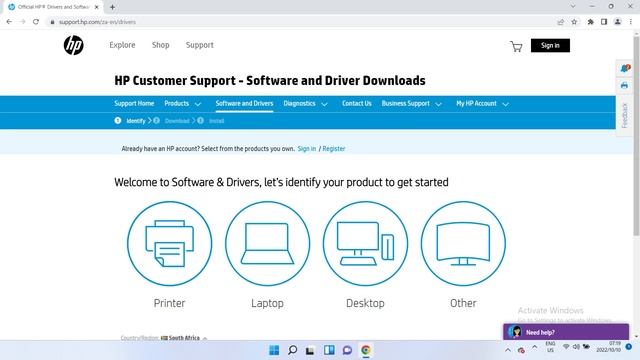
Task: Select the Printer product icon
Action: coord(169,244)
